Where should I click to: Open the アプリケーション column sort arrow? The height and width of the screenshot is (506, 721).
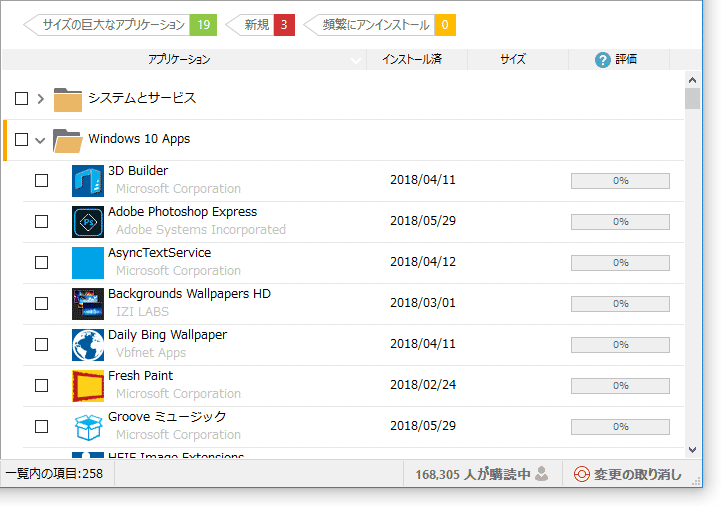click(355, 60)
